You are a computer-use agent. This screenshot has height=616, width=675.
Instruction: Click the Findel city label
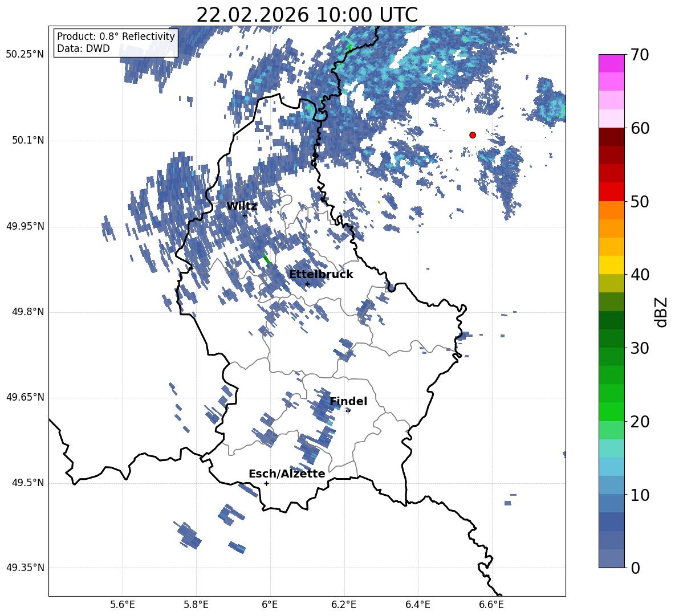tap(348, 401)
